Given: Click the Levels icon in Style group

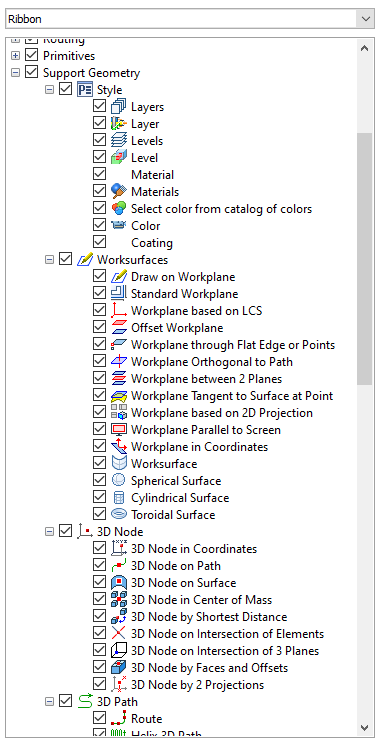Looking at the screenshot, I should point(118,141).
